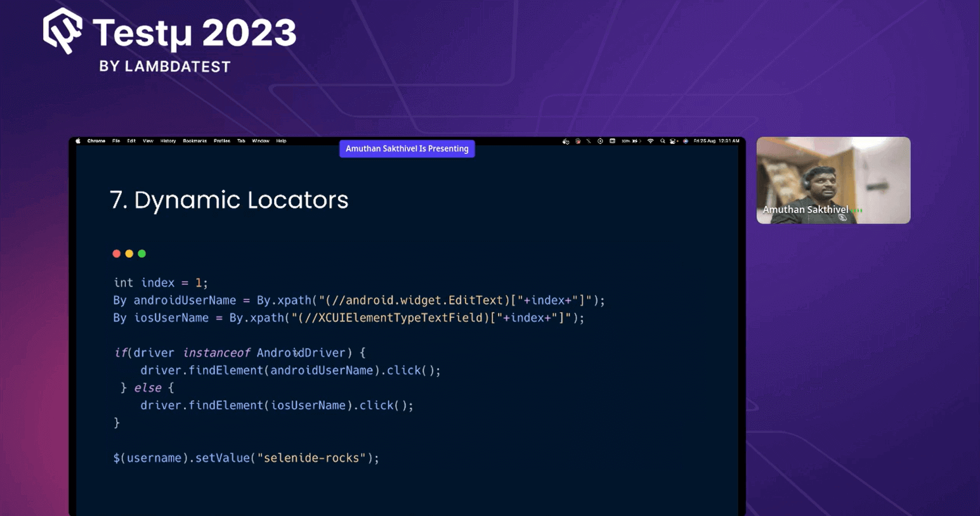Click the red traffic-light dot in the code window

pyautogui.click(x=117, y=253)
